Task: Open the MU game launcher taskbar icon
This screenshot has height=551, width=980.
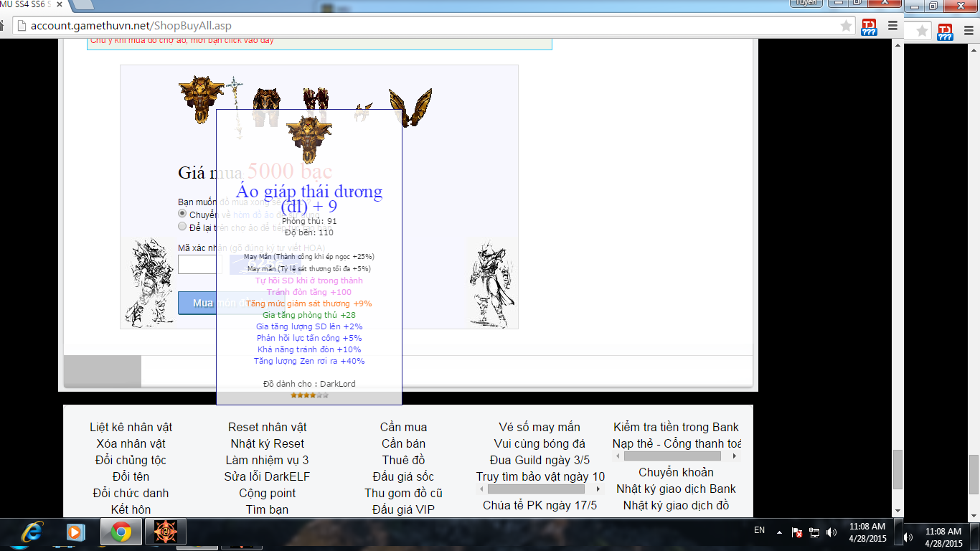Action: click(166, 532)
